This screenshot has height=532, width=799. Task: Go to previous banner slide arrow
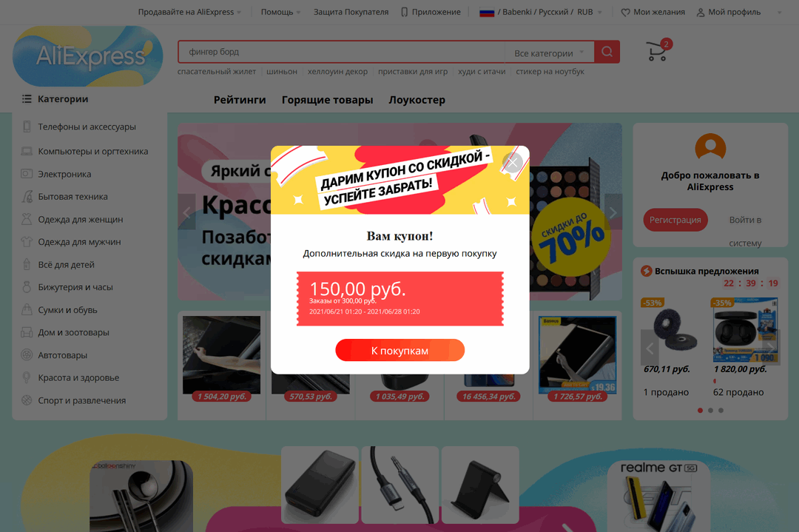point(186,212)
